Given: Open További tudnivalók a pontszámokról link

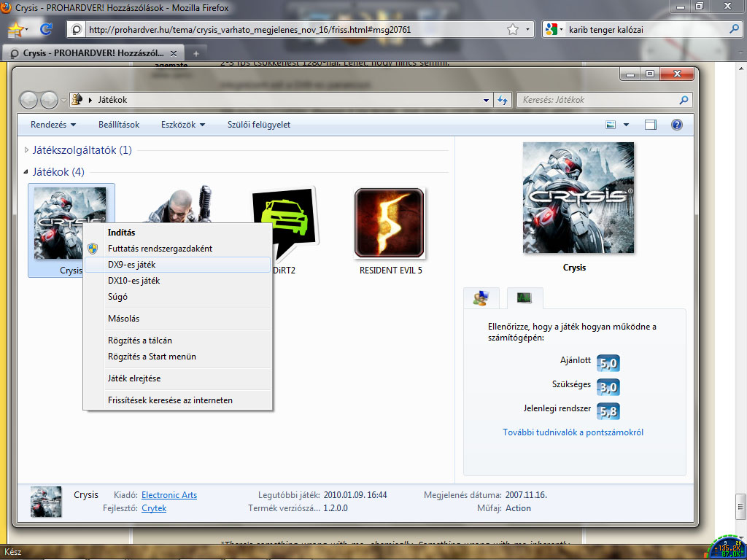Looking at the screenshot, I should pyautogui.click(x=573, y=432).
